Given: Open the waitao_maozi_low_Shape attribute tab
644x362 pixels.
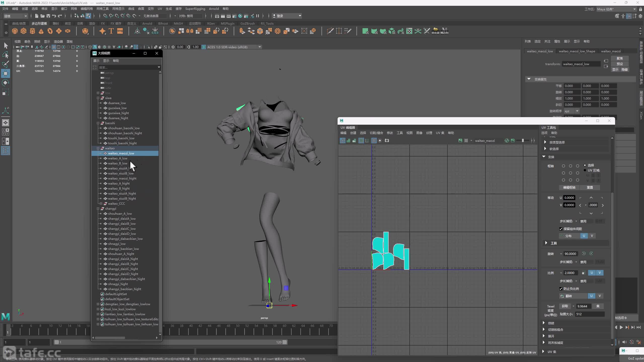Looking at the screenshot, I should [577, 51].
